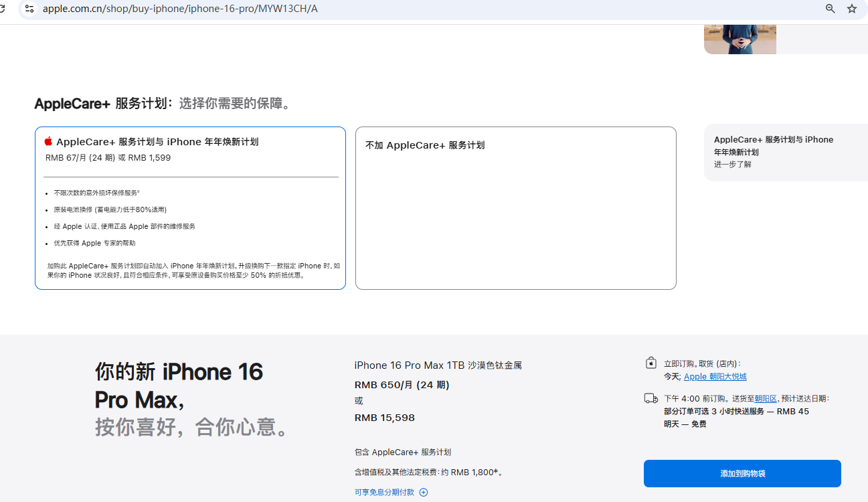Click the delivery truck icon
The width and height of the screenshot is (868, 502).
[x=651, y=398]
